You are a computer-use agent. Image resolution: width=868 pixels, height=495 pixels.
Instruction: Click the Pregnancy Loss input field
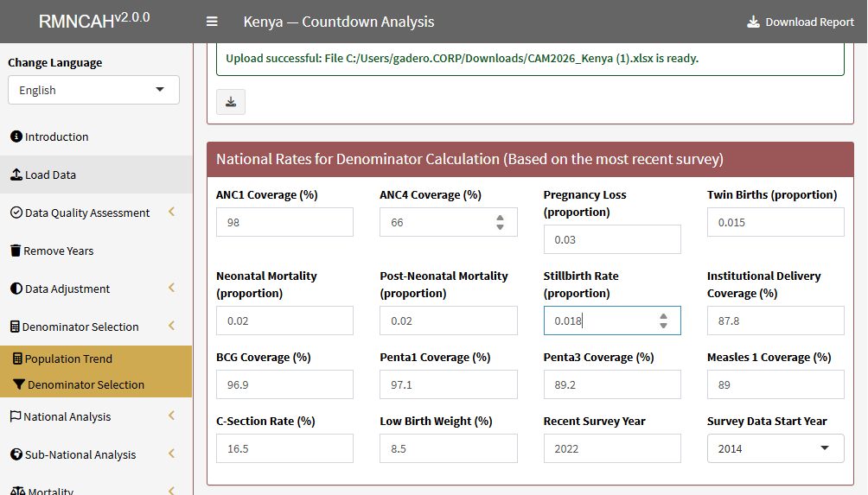click(x=612, y=239)
